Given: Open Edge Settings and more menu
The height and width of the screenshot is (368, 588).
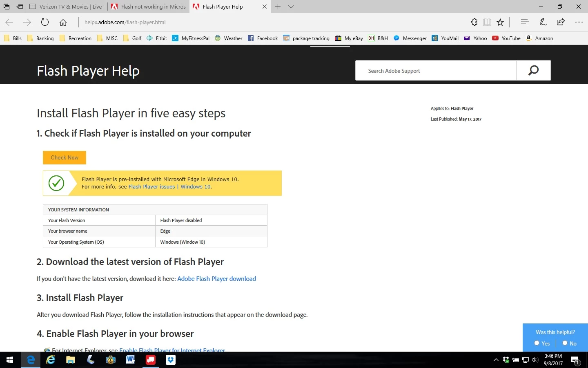Looking at the screenshot, I should 579,22.
